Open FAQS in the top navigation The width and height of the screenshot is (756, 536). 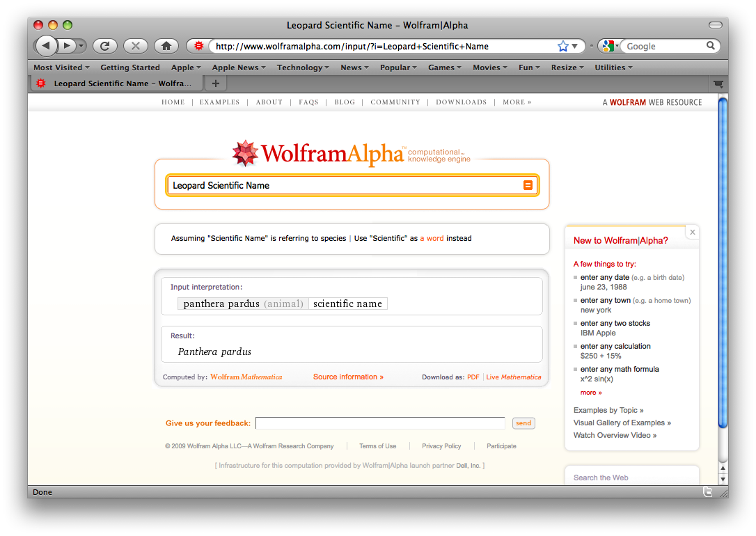tap(308, 102)
